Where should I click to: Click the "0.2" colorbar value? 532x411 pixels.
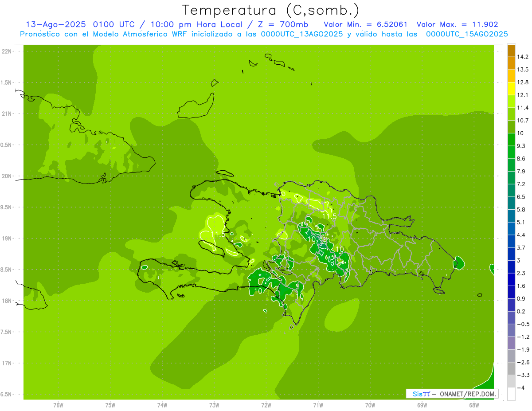click(521, 311)
